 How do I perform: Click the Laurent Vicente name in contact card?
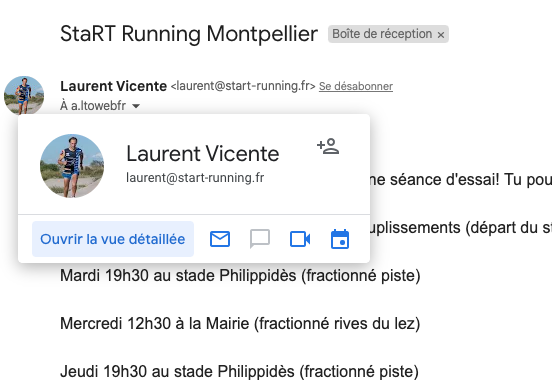pyautogui.click(x=203, y=154)
